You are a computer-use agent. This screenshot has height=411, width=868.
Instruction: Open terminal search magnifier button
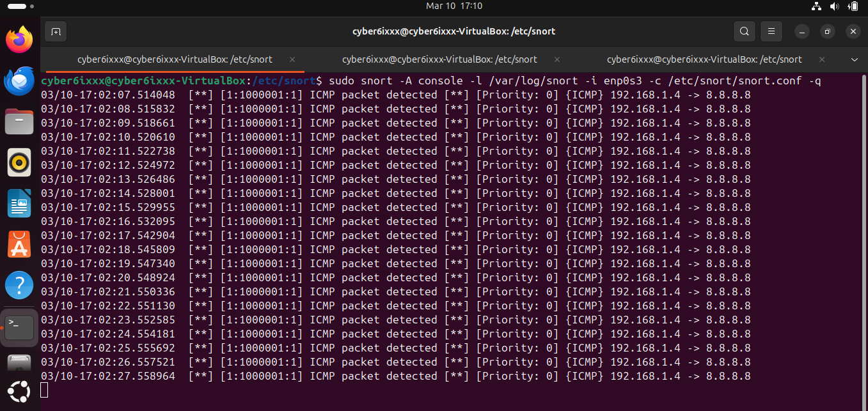coord(744,31)
